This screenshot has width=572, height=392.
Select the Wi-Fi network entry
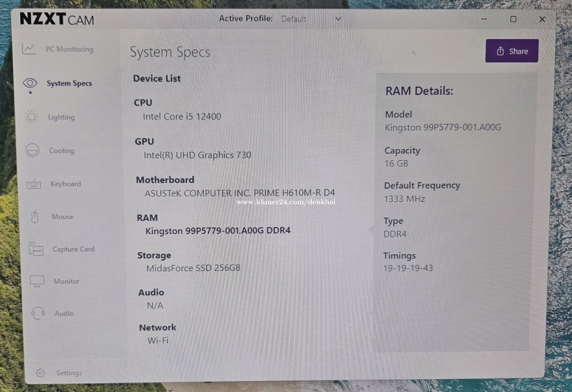pos(158,340)
